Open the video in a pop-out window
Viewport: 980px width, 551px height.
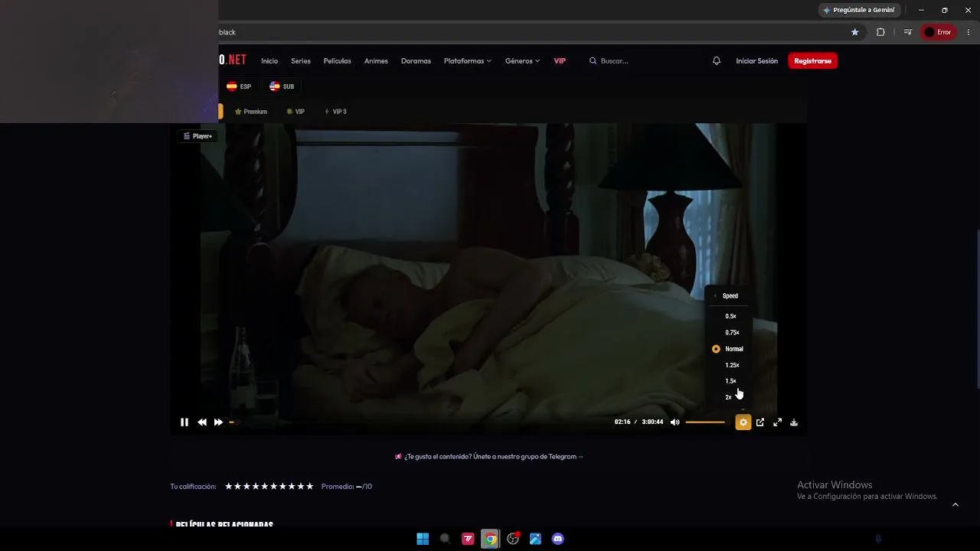pos(760,422)
